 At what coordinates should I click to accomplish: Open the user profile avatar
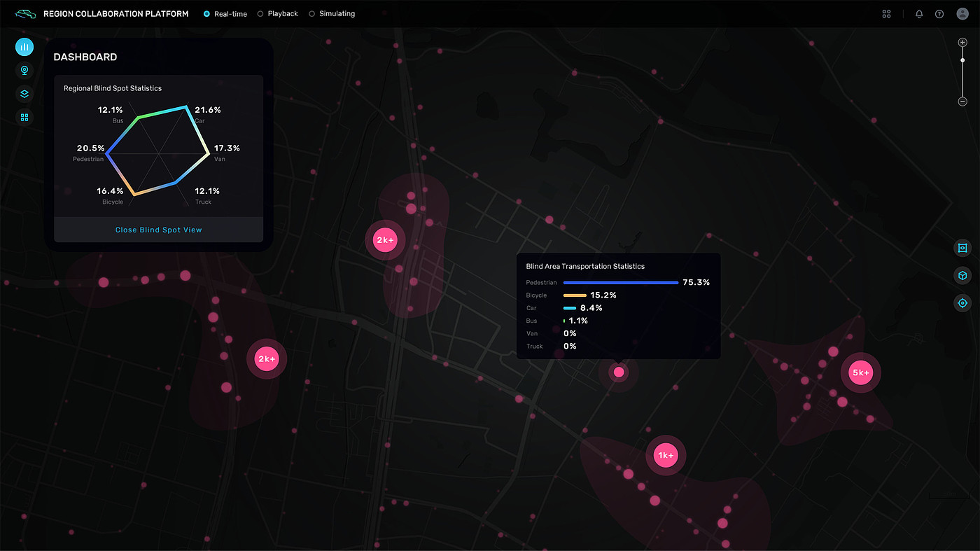point(962,14)
